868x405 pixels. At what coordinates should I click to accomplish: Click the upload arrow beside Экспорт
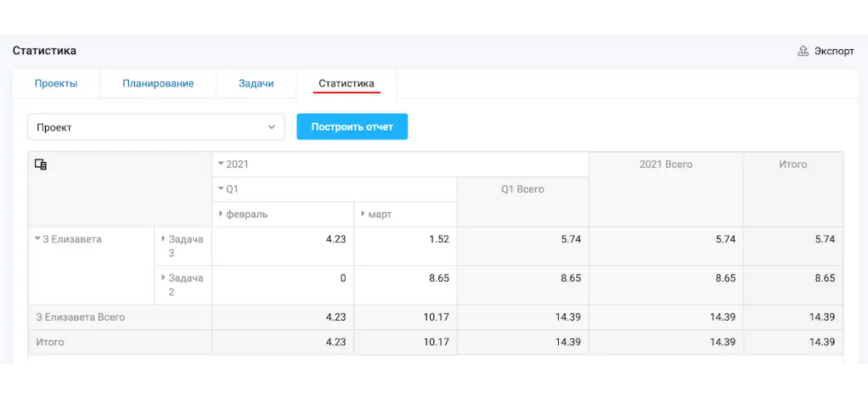click(x=803, y=51)
